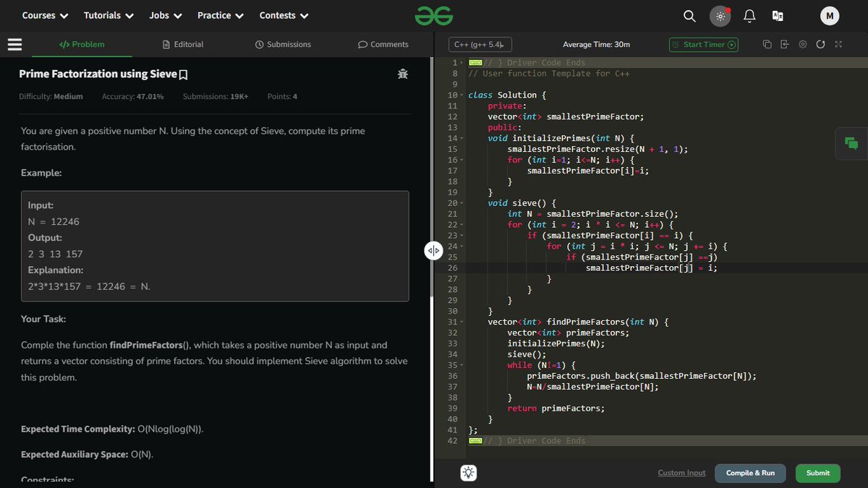Click line 12 vector declaration
The width and height of the screenshot is (868, 488).
[x=566, y=117]
